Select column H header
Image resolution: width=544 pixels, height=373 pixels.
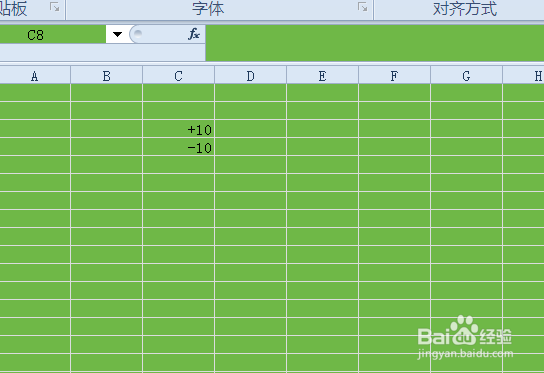pyautogui.click(x=524, y=75)
